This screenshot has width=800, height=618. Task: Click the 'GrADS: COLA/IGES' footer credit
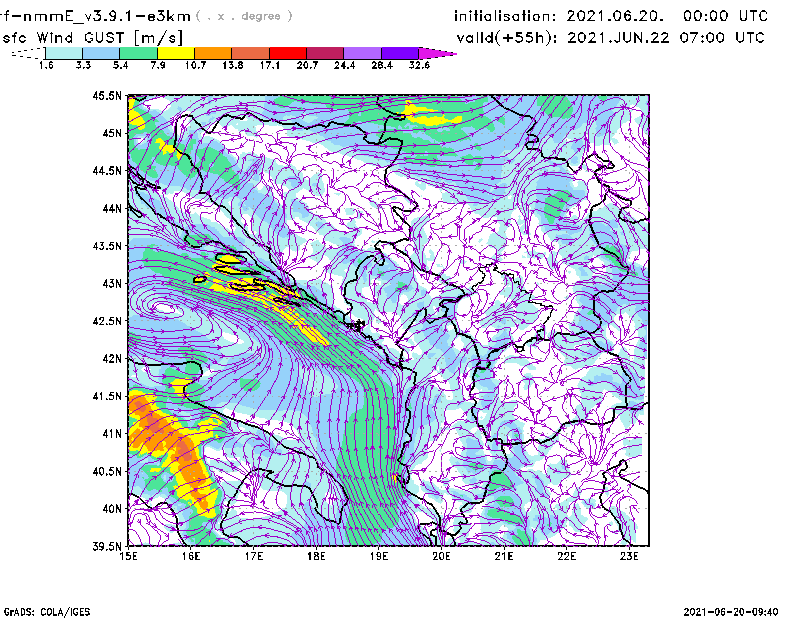coord(47,612)
